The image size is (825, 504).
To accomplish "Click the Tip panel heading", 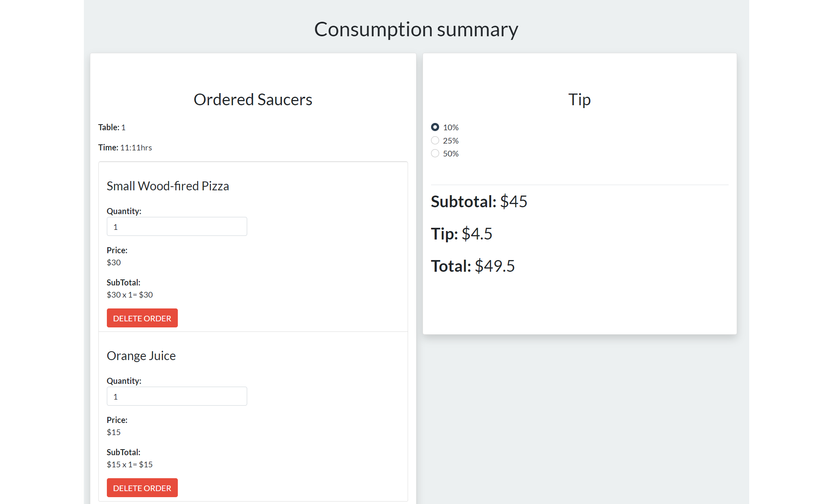I will click(x=579, y=100).
